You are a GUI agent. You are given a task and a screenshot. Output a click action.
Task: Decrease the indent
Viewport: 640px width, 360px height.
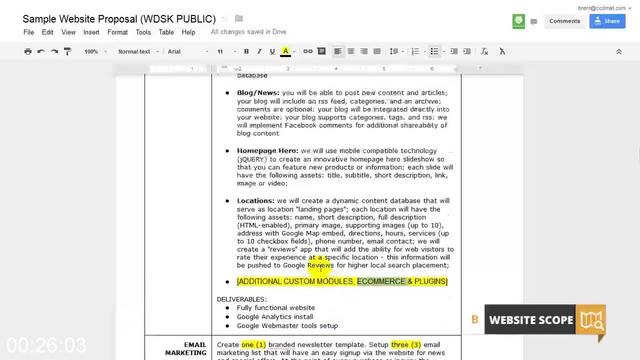tap(454, 51)
